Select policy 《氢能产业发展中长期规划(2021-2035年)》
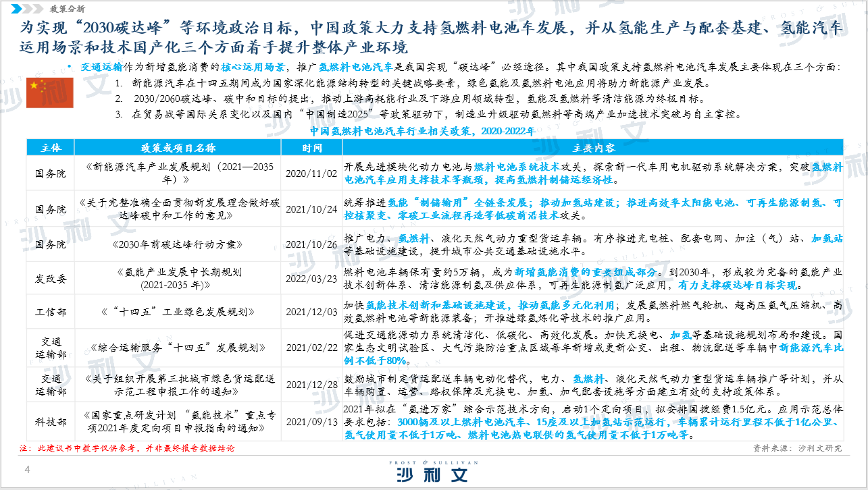This screenshot has width=868, height=490. (179, 278)
